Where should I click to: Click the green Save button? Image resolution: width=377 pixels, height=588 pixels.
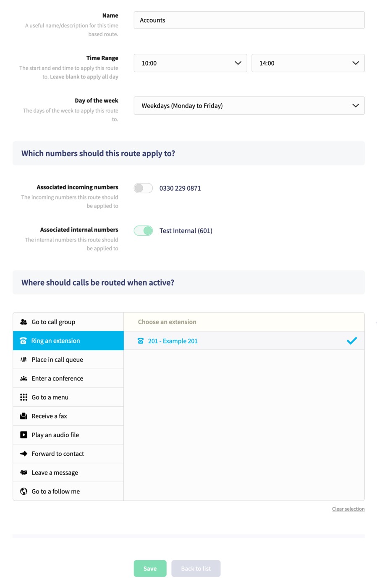150,568
